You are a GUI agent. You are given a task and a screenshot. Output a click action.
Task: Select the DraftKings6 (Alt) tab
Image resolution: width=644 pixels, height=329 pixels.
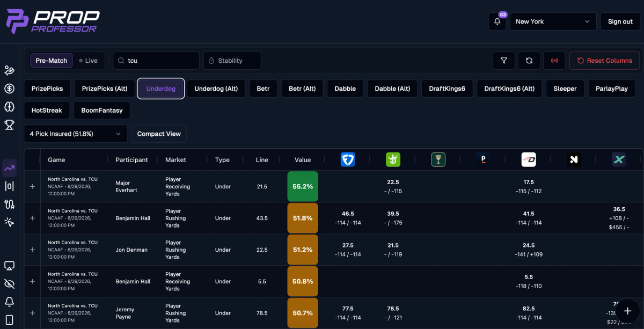(509, 89)
